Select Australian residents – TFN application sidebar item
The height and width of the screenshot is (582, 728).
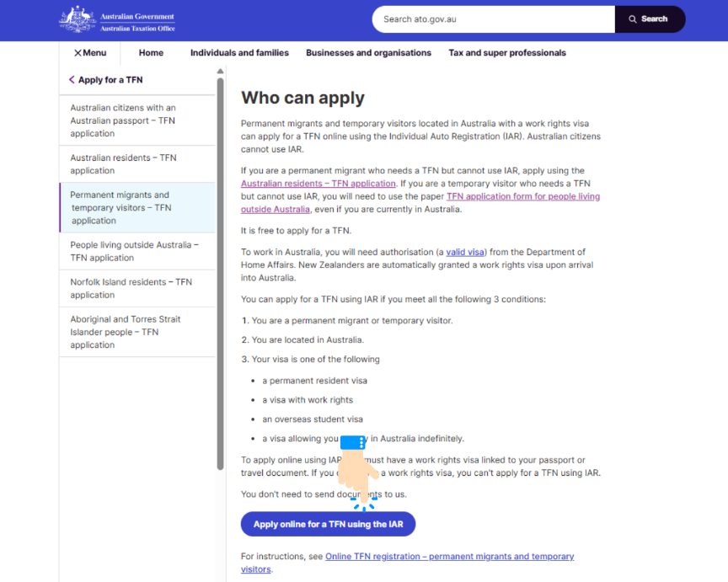[123, 164]
